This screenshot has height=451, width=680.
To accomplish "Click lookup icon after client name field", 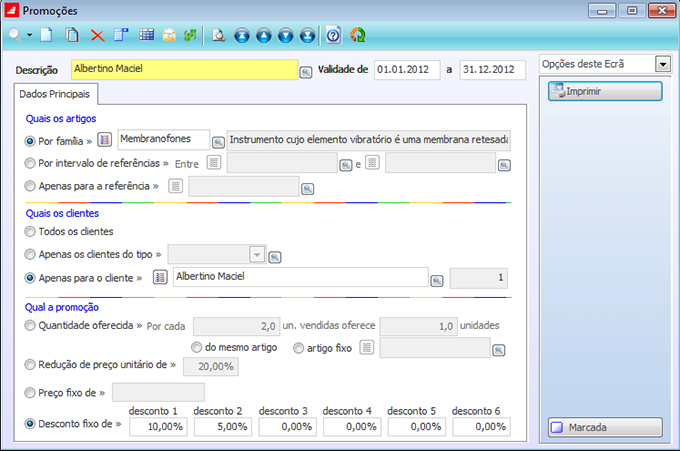I will pyautogui.click(x=437, y=281).
